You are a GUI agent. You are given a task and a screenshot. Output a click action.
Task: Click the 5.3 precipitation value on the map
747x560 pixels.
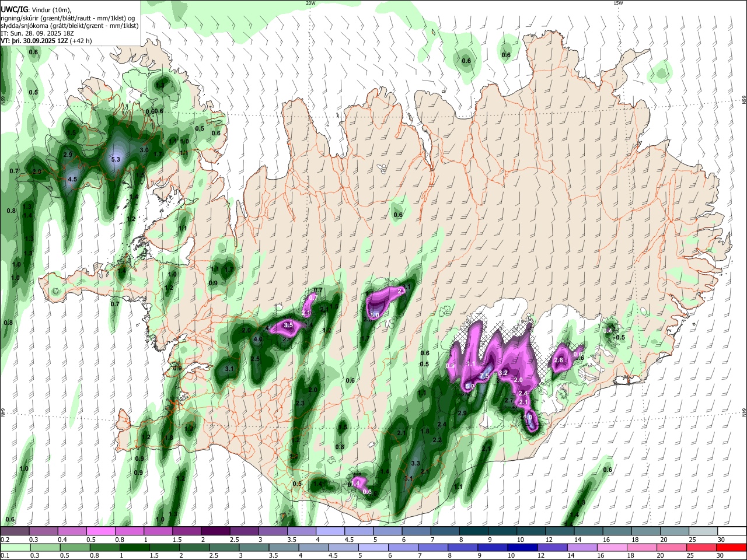[115, 159]
